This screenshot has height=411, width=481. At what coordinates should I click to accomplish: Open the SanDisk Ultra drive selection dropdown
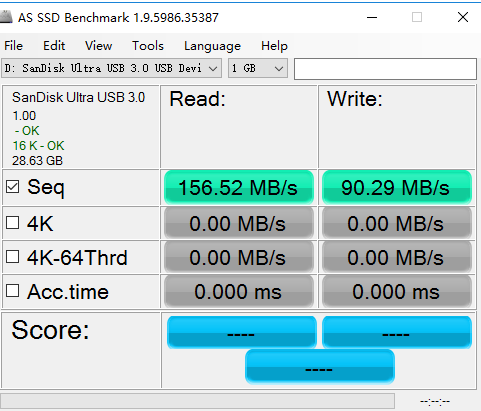tap(111, 68)
